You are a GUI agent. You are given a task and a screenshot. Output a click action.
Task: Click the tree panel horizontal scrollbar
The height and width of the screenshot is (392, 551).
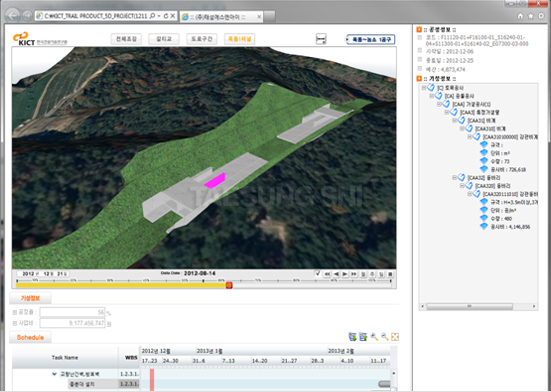pos(469,307)
